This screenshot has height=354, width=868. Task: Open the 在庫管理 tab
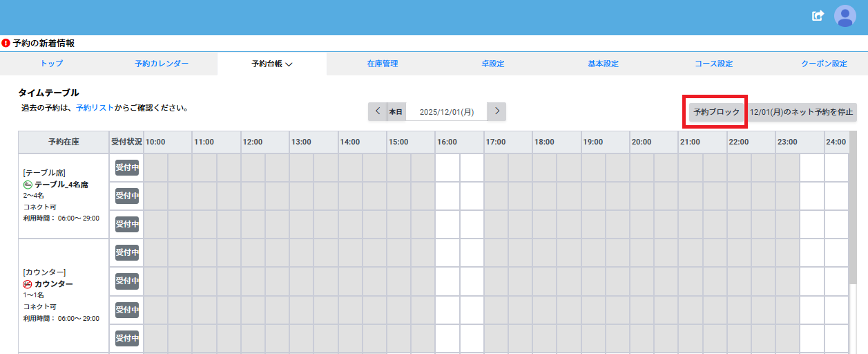[x=382, y=64]
